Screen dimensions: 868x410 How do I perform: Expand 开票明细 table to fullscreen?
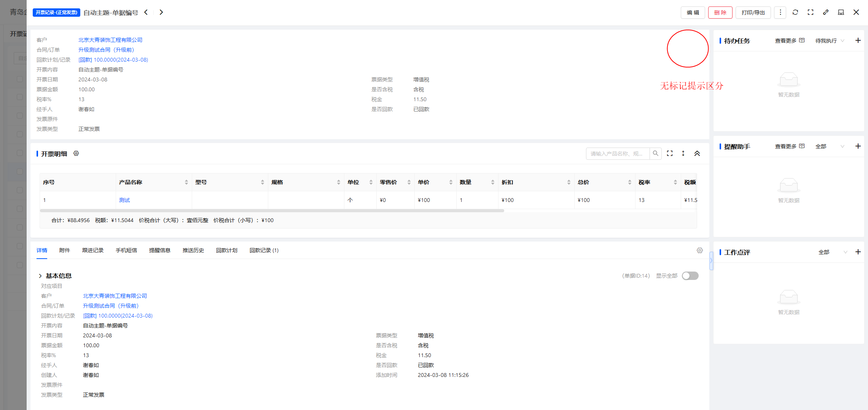point(670,153)
